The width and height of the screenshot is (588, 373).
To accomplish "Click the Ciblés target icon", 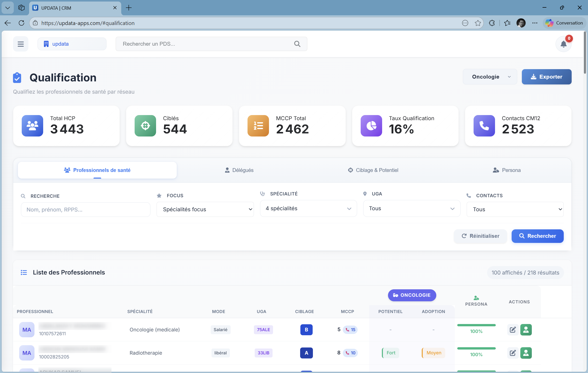I will point(145,126).
